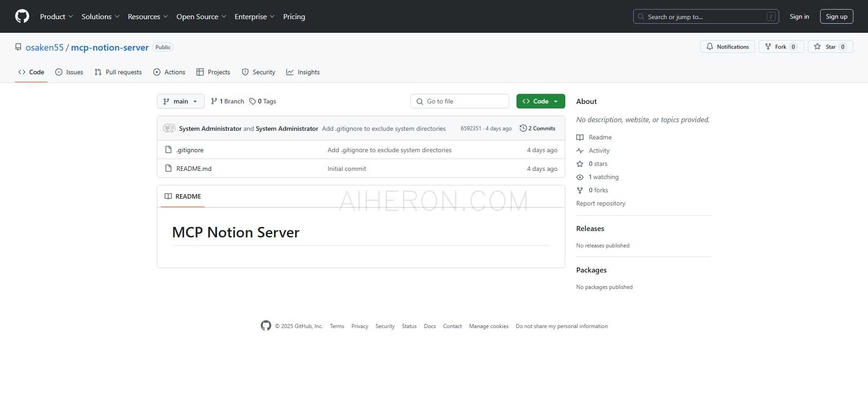This screenshot has height=401, width=868.
Task: Click the Public visibility badge
Action: [x=163, y=47]
